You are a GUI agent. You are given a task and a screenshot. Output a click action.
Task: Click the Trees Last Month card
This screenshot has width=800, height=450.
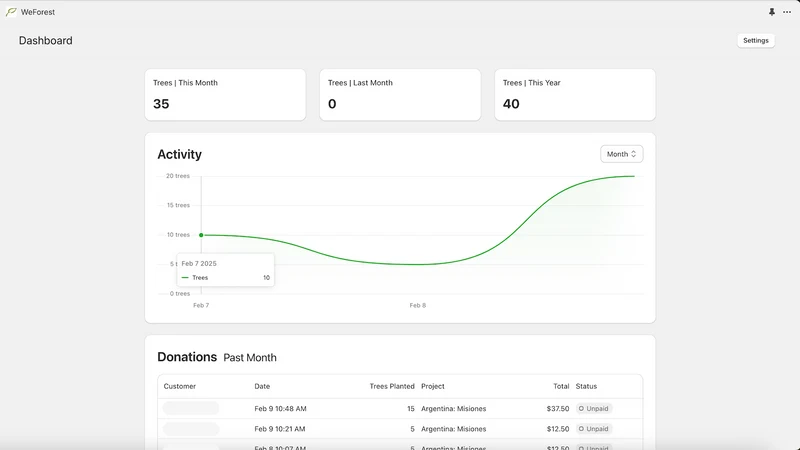coord(400,95)
